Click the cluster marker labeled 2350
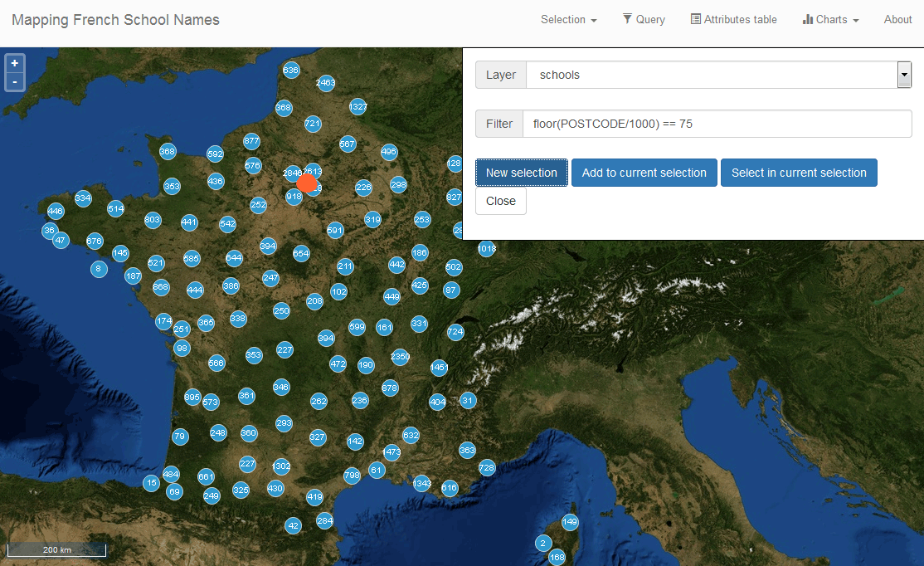The height and width of the screenshot is (566, 924). coord(400,357)
